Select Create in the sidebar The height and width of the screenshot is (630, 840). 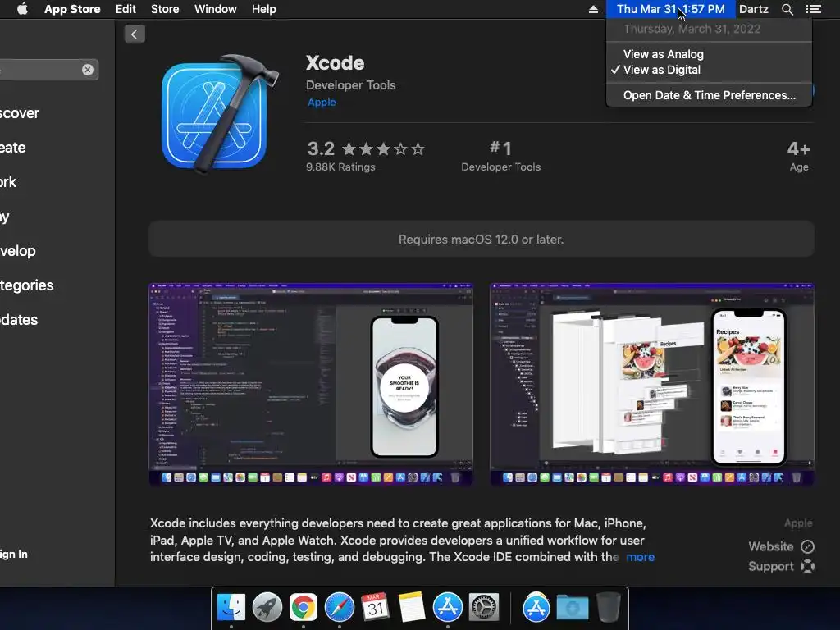click(13, 148)
